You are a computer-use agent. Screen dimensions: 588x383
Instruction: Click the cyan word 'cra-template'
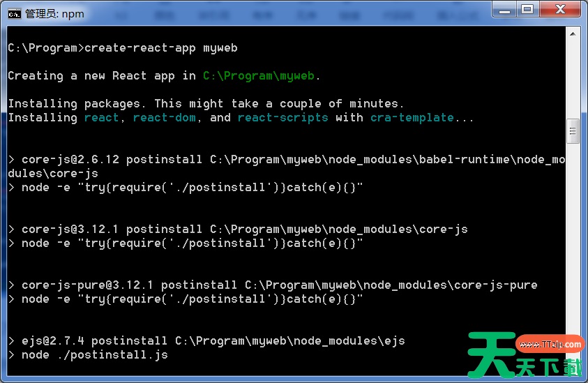pyautogui.click(x=412, y=118)
